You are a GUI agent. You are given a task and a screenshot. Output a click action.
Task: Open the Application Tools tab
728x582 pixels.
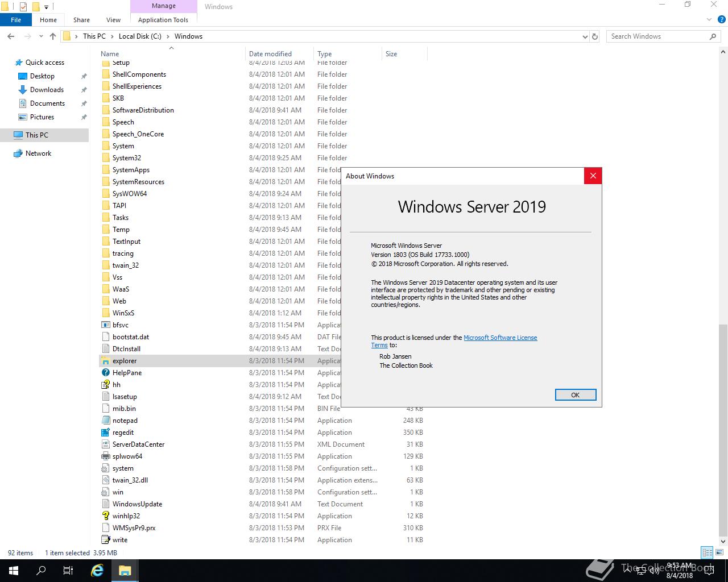(163, 20)
